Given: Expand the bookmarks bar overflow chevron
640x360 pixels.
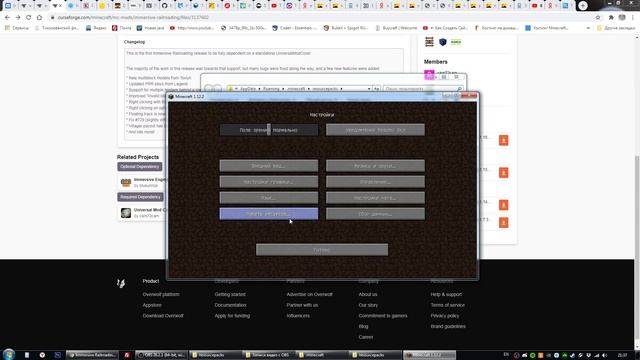Looking at the screenshot, I should coord(588,28).
